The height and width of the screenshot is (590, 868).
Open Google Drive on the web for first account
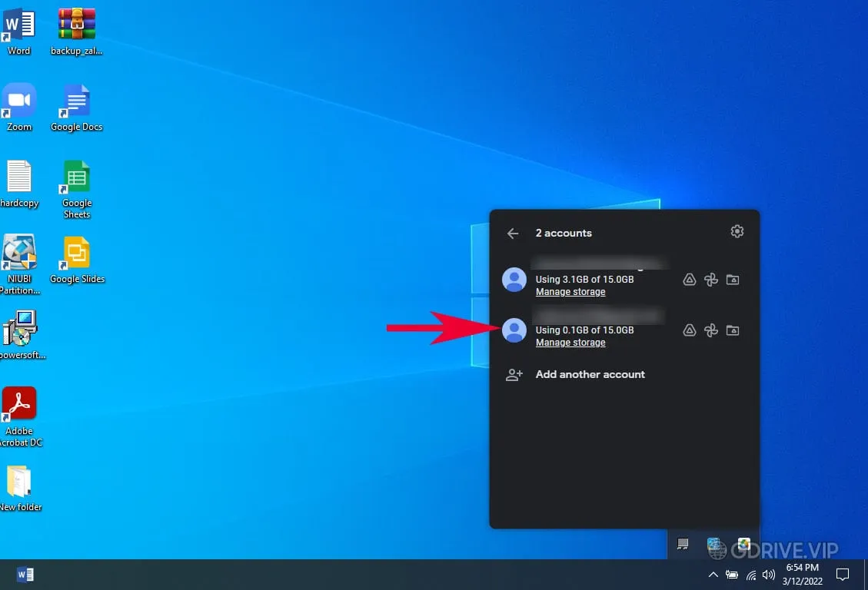689,280
